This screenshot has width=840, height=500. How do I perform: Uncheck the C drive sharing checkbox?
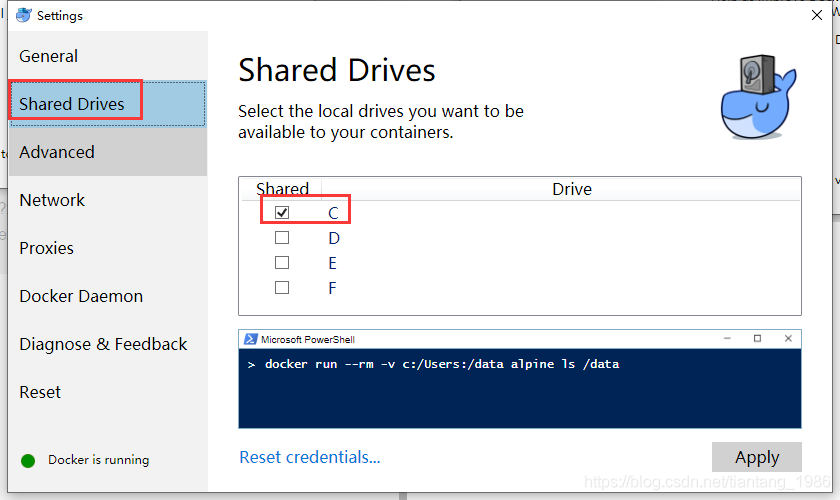(x=282, y=213)
